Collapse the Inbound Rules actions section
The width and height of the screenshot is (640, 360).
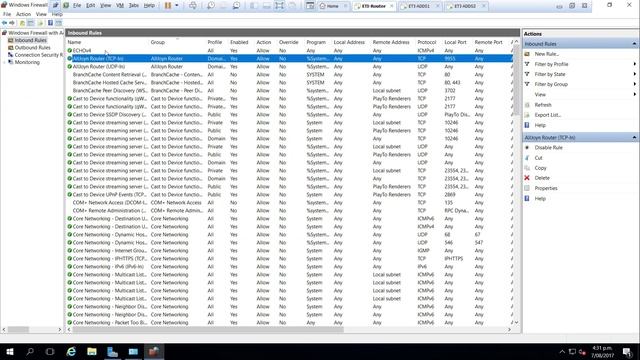[x=634, y=44]
